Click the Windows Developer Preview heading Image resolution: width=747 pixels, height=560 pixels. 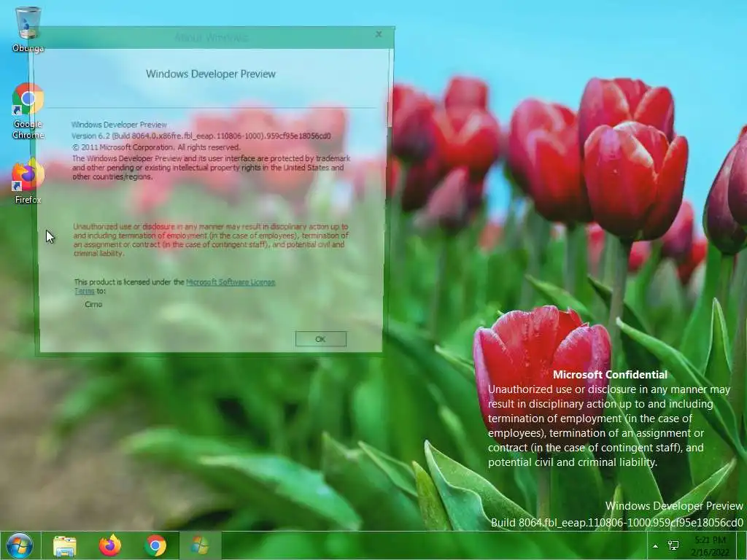click(211, 74)
